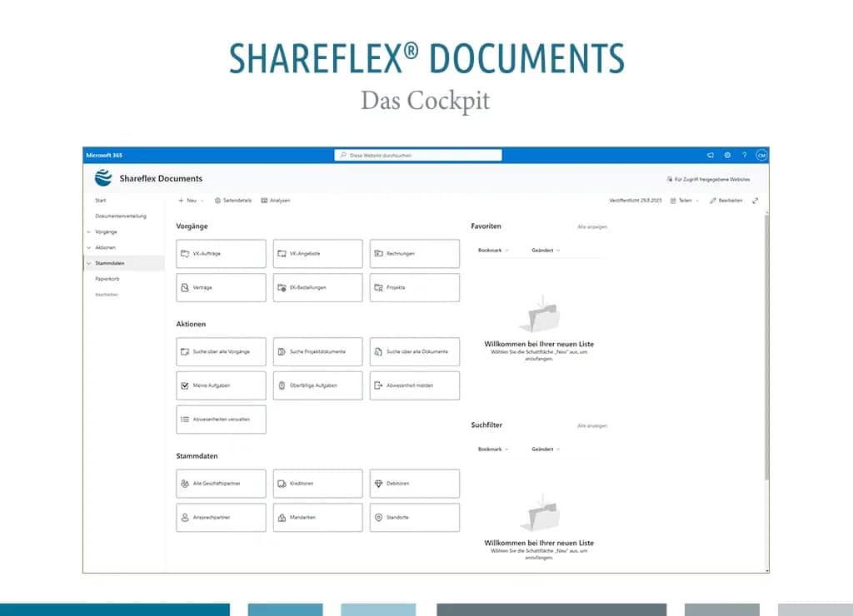The image size is (853, 616).
Task: Navigate to Papierkorb in the sidebar
Action: [x=107, y=279]
